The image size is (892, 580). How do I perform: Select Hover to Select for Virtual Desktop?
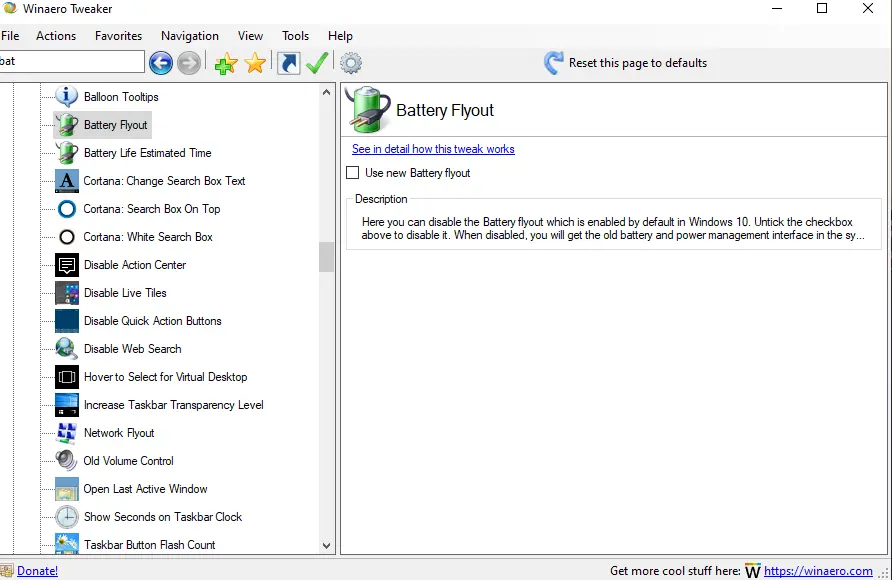click(166, 376)
